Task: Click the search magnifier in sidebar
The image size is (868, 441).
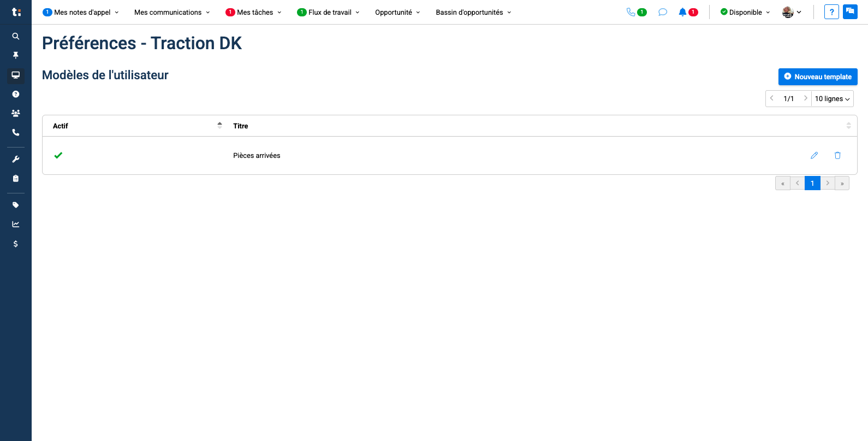Action: (x=16, y=36)
